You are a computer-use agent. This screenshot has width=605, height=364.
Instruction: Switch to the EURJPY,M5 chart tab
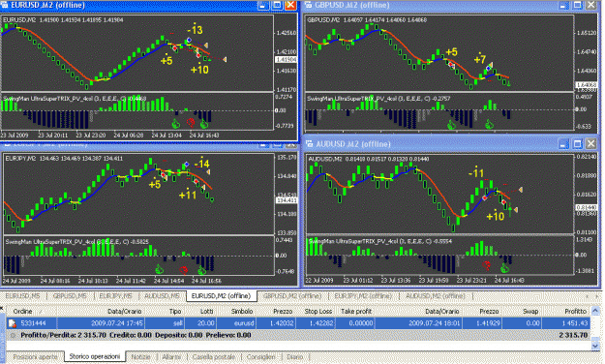click(115, 296)
